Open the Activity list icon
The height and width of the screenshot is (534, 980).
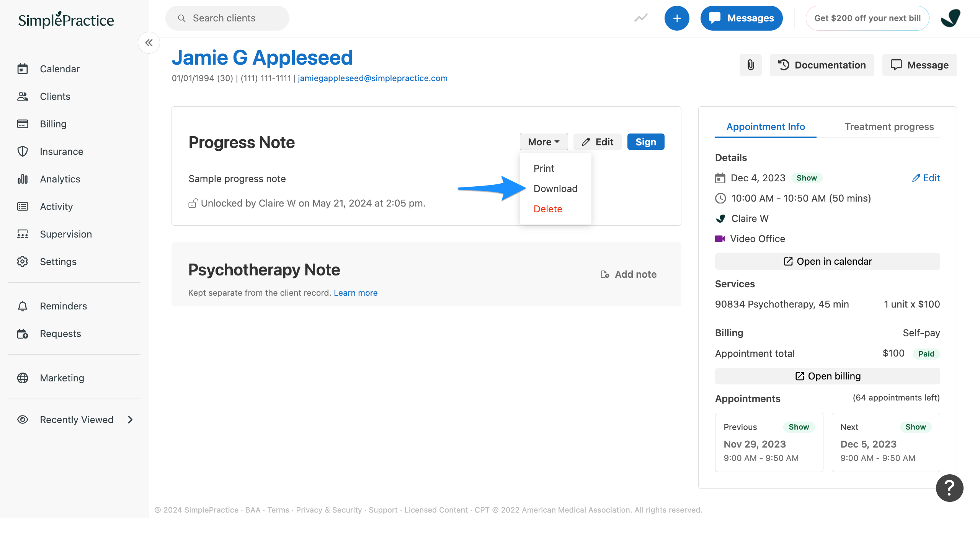[23, 207]
